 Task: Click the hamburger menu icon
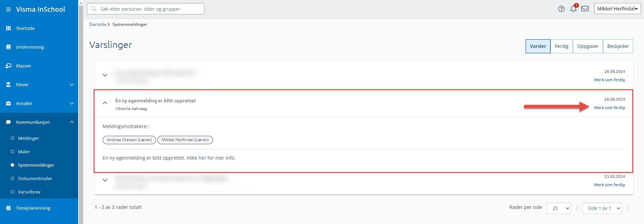coord(8,9)
